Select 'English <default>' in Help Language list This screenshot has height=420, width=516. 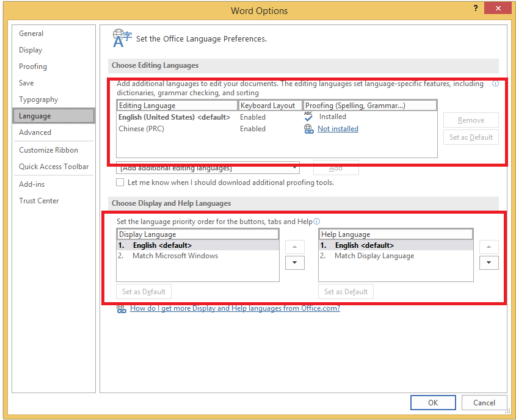396,245
